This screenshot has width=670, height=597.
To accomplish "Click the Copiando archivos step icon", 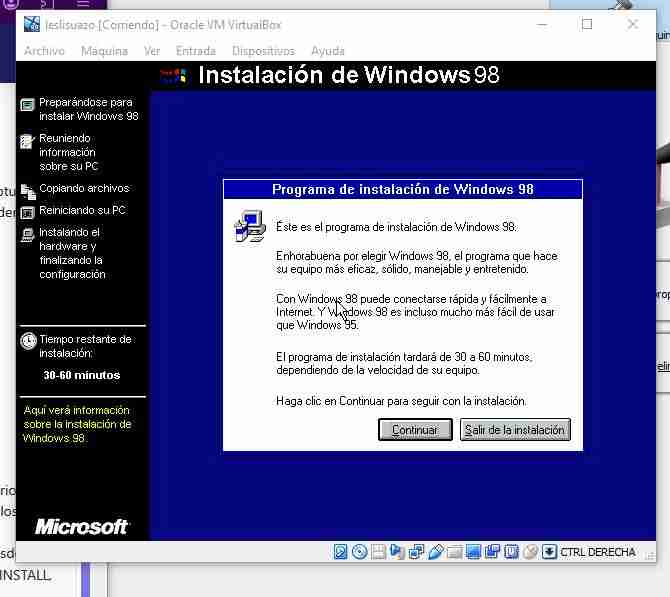I will click(x=27, y=189).
